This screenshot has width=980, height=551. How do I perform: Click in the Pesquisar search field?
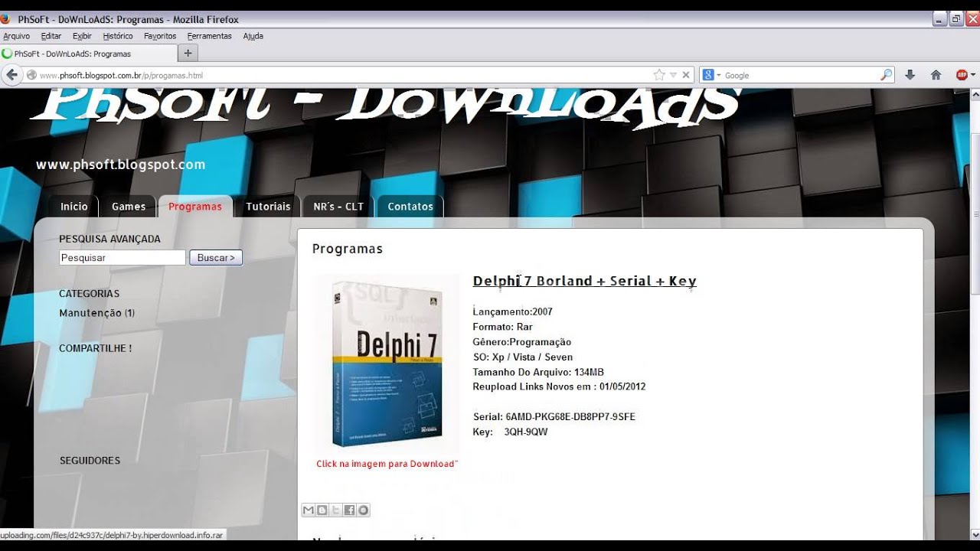pos(122,258)
